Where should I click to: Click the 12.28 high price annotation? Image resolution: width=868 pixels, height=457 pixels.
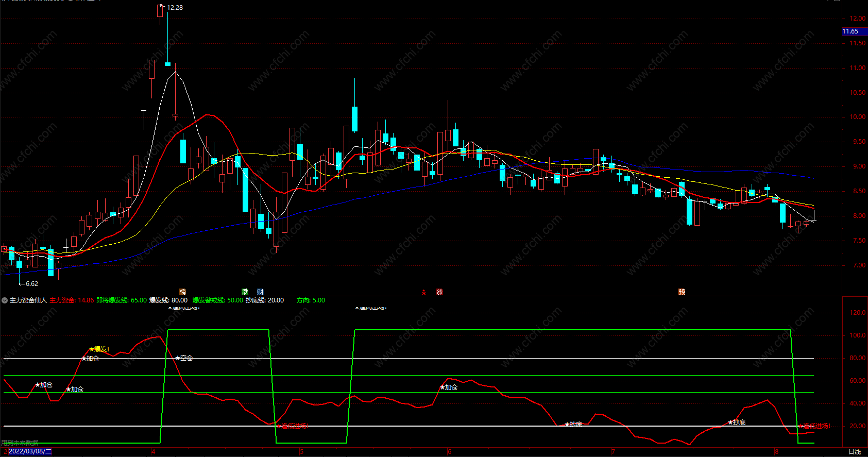(175, 8)
